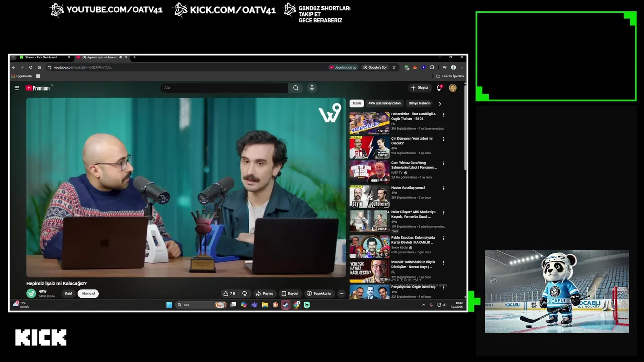Select the Dünya Haberleri filter chip
Screen dimensions: 644x362
(420, 103)
